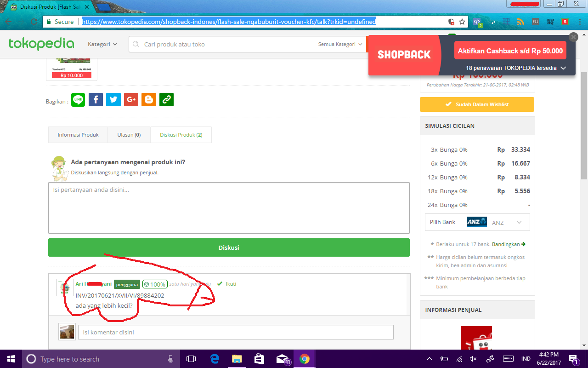Share the product on Facebook
Screen dimensions: 588x368
click(96, 99)
